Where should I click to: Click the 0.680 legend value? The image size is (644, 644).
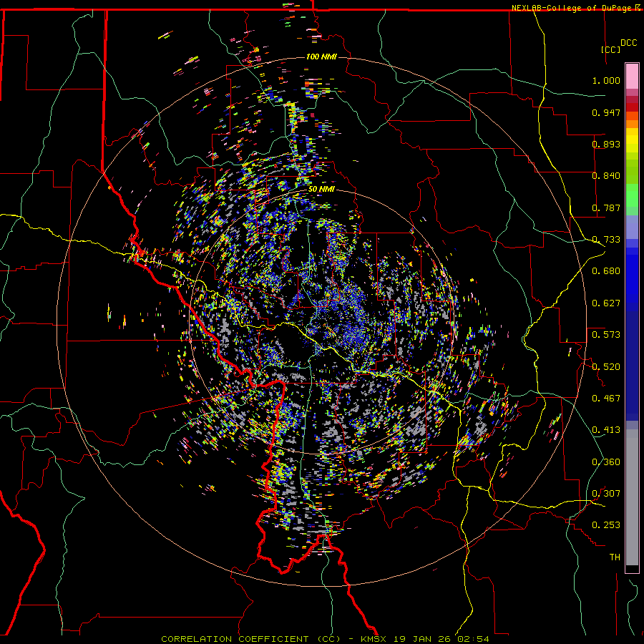(x=606, y=271)
